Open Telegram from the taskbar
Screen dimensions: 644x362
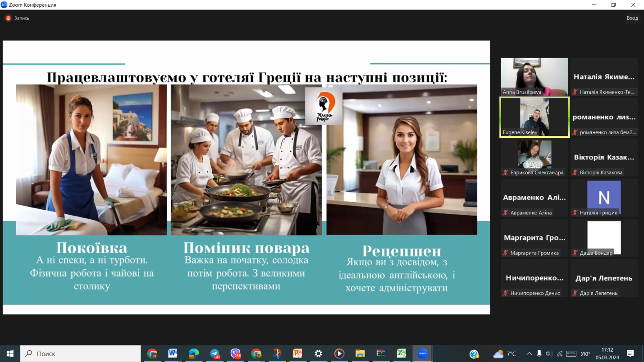coord(215,354)
